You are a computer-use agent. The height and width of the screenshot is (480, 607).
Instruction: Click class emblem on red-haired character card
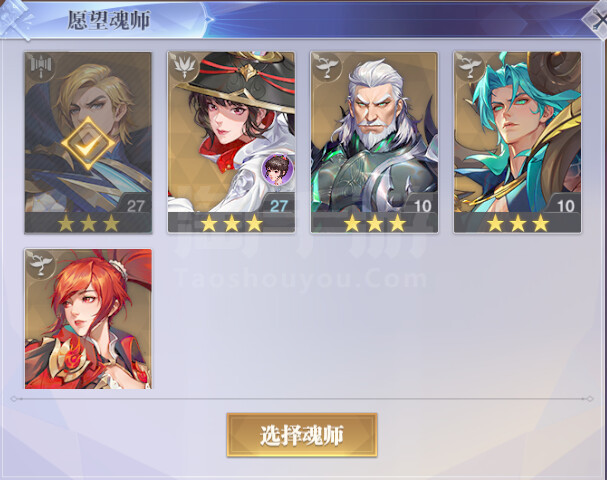(40, 264)
